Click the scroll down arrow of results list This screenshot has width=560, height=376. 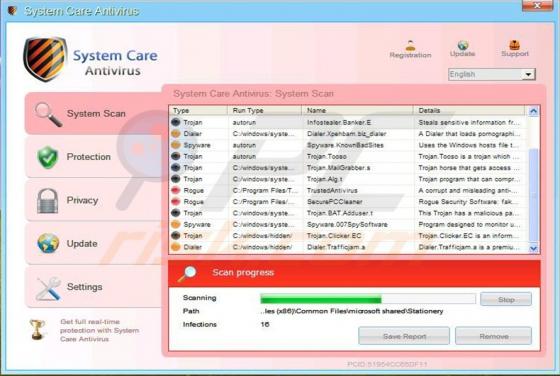533,248
